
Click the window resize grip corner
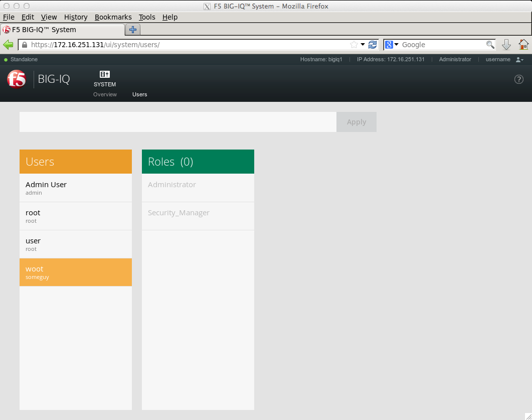[528, 416]
